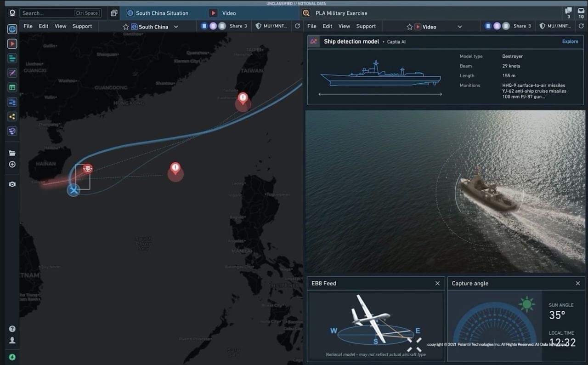
Task: Select the red ship marker near Hainan
Action: coord(87,169)
